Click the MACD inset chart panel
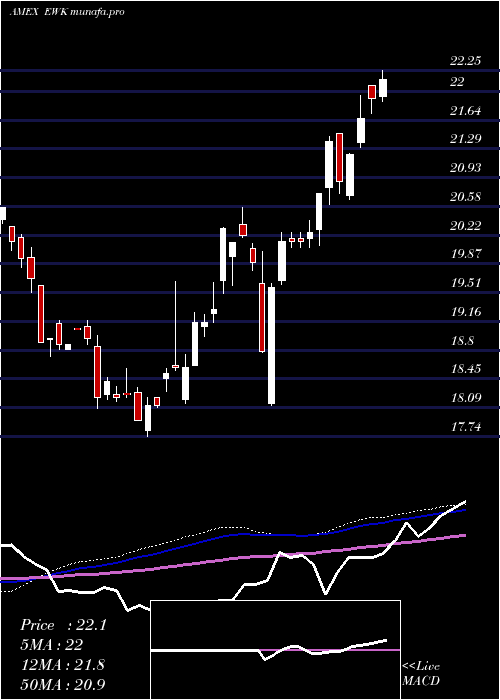Viewport: 500px width, 700px height. (275, 650)
